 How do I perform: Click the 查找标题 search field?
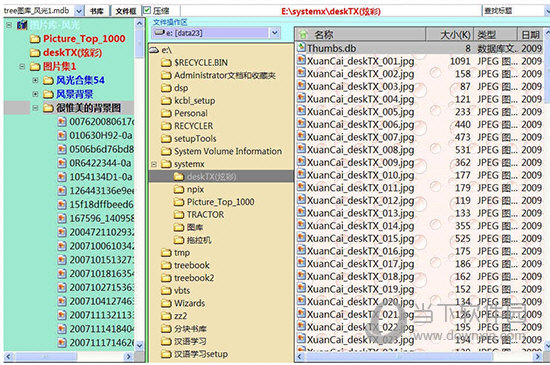pos(512,11)
